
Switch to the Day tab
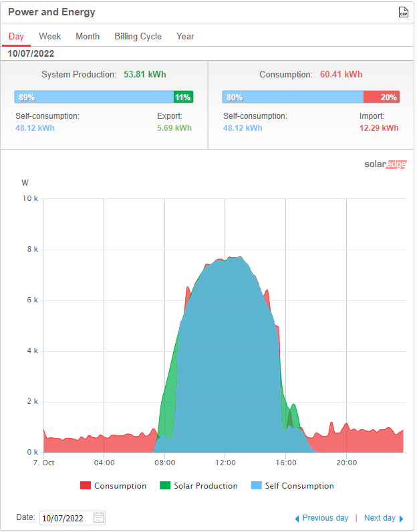[16, 37]
